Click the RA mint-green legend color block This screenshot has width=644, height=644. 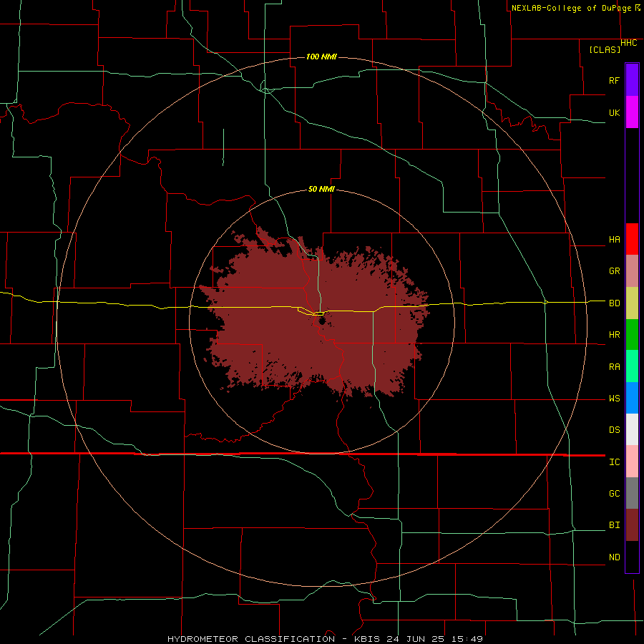click(632, 366)
